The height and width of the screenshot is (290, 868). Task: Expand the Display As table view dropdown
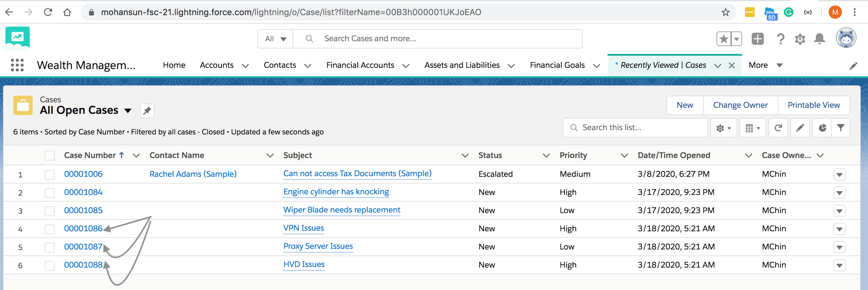pyautogui.click(x=752, y=128)
